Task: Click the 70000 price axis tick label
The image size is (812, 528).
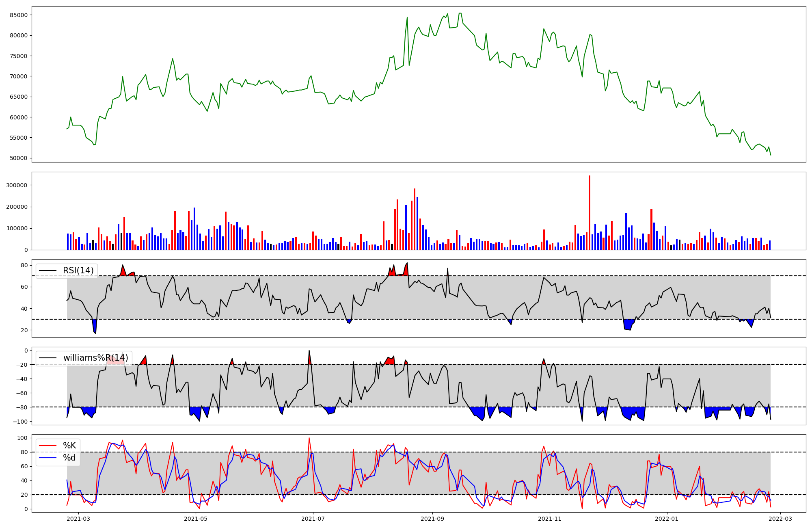Action: pos(19,76)
